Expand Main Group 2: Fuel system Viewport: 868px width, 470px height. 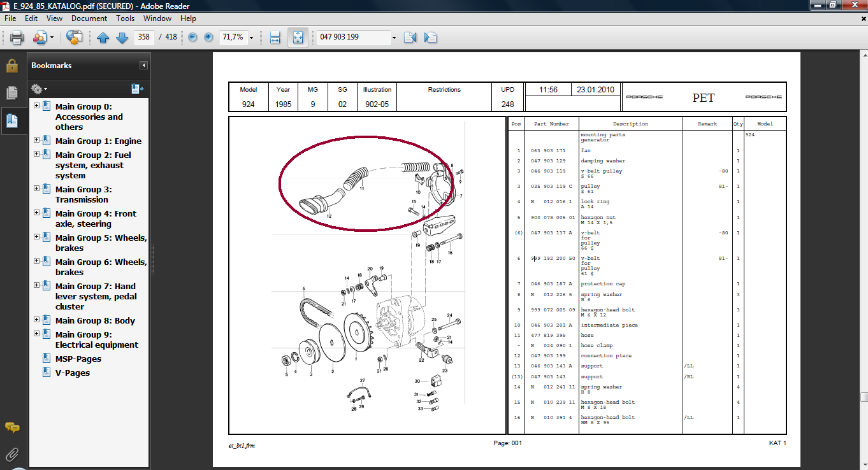point(36,155)
